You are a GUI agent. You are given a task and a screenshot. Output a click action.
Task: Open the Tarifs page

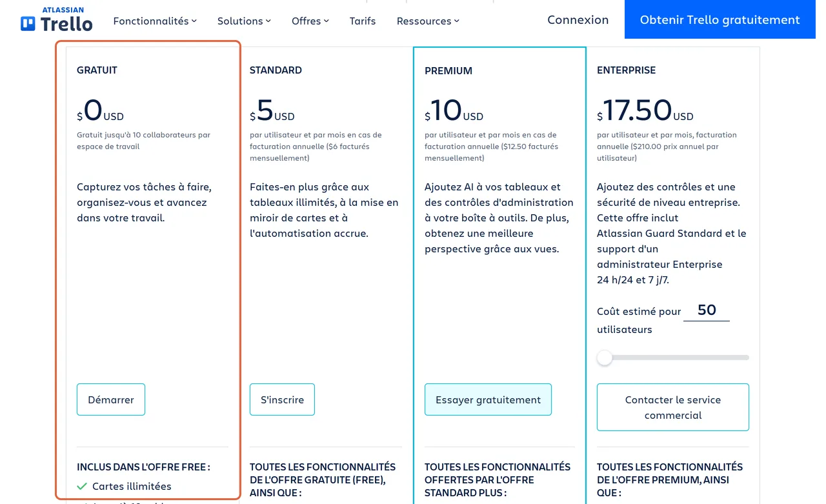pyautogui.click(x=363, y=21)
